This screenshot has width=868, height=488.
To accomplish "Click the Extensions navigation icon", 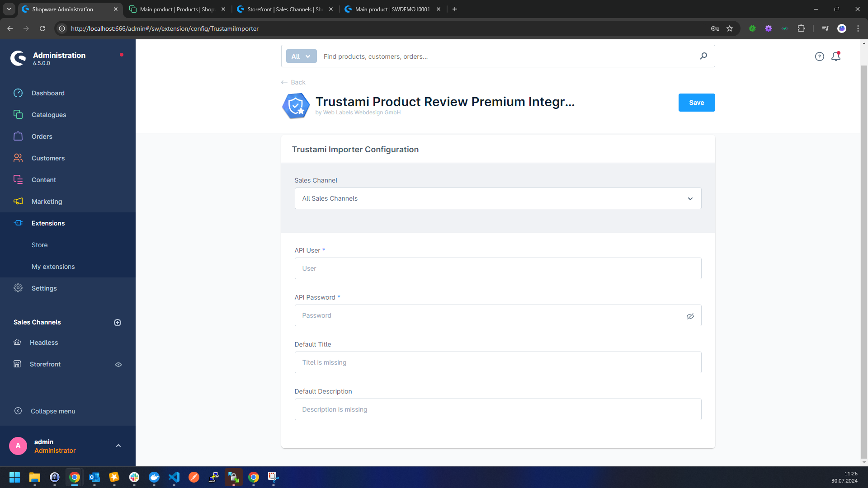I will [x=18, y=223].
